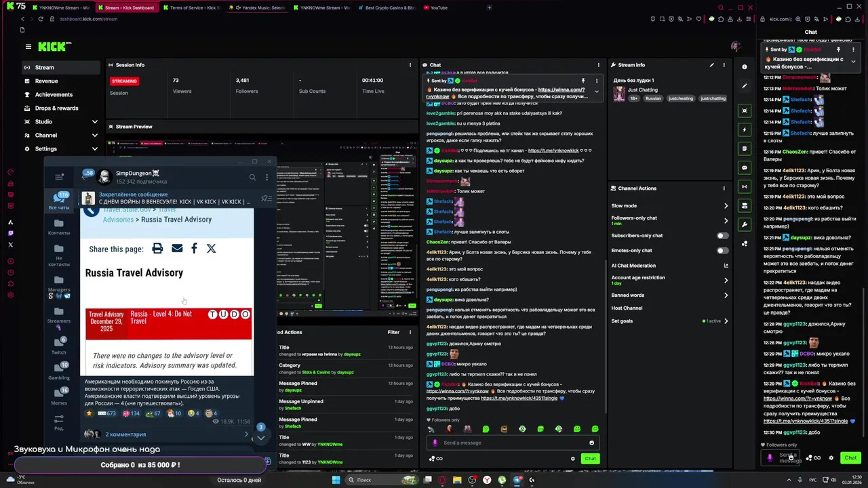Open the Stream sidebar menu item
The image size is (868, 488).
(x=61, y=68)
